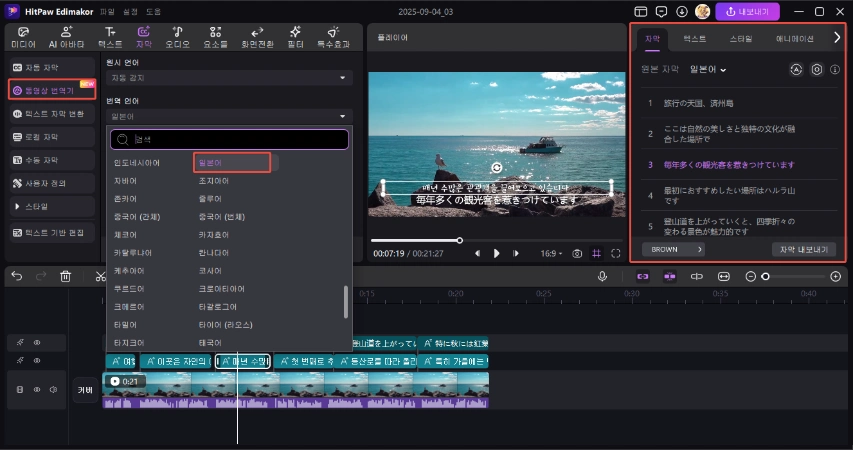
Task: Open the 파일 menu
Action: [x=107, y=11]
